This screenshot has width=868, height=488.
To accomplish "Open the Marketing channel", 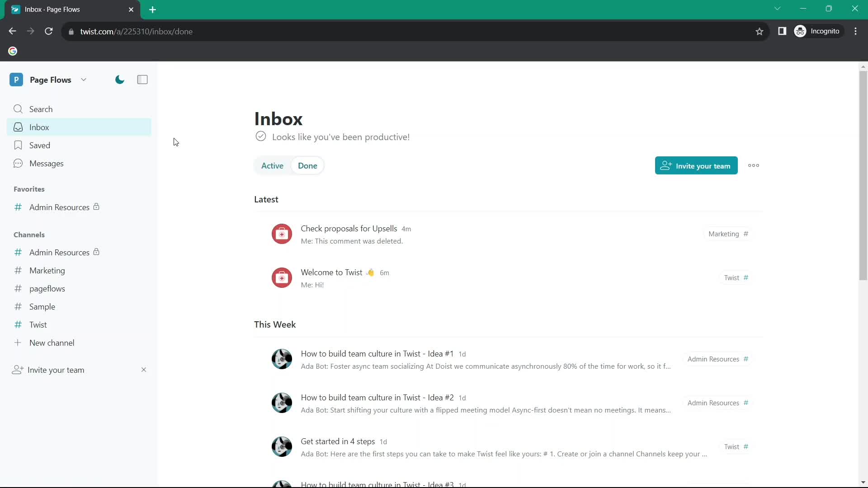I will pyautogui.click(x=47, y=271).
